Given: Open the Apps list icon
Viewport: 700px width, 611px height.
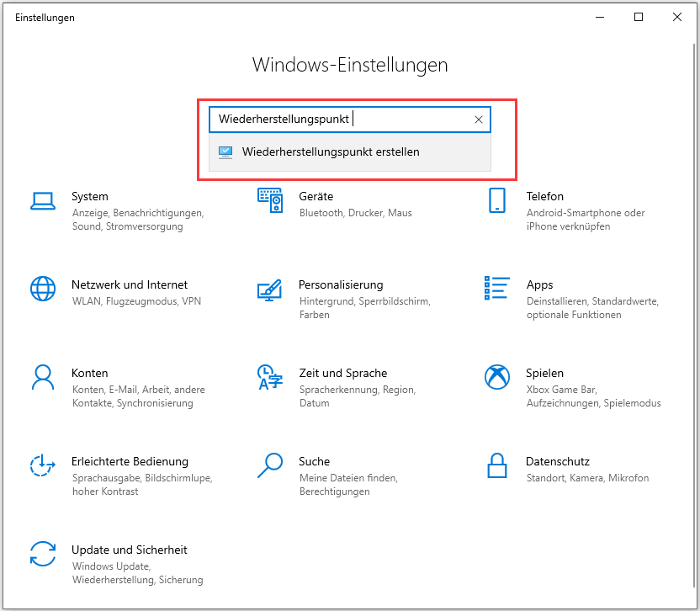Looking at the screenshot, I should tap(496, 289).
